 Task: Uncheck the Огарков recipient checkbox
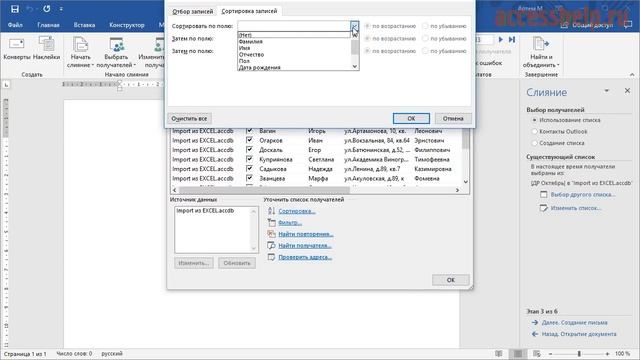pyautogui.click(x=249, y=140)
